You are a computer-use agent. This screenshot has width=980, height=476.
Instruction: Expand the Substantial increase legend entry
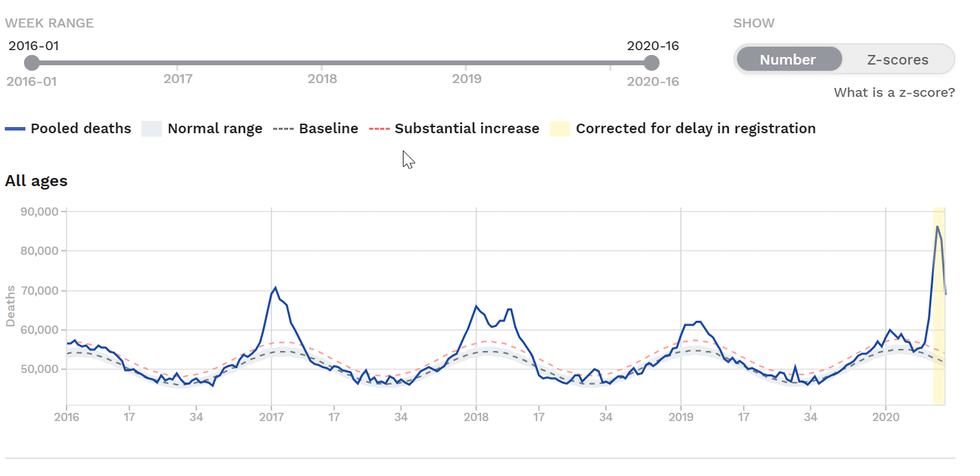[x=466, y=128]
